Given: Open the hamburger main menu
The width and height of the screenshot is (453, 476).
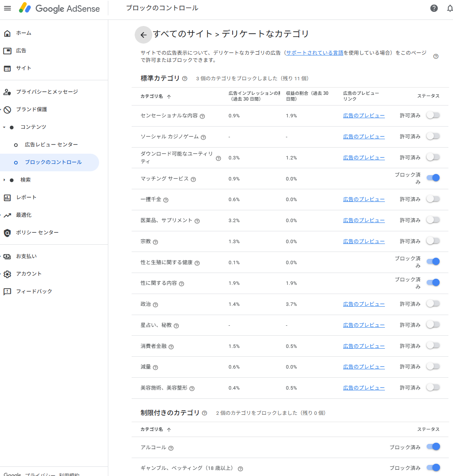Looking at the screenshot, I should click(7, 8).
